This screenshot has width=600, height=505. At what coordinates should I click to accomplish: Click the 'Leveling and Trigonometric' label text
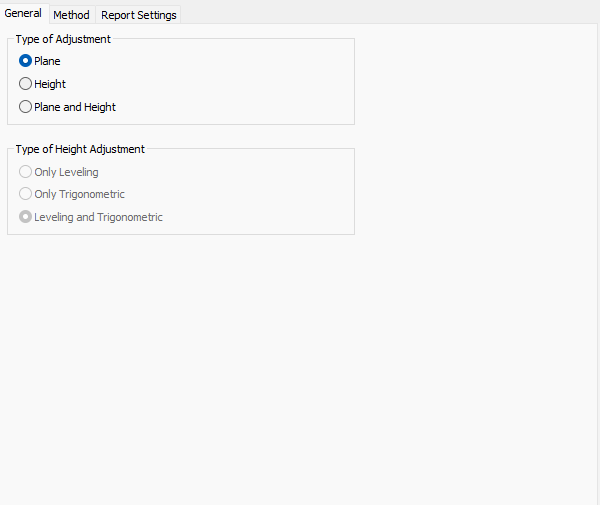click(98, 217)
